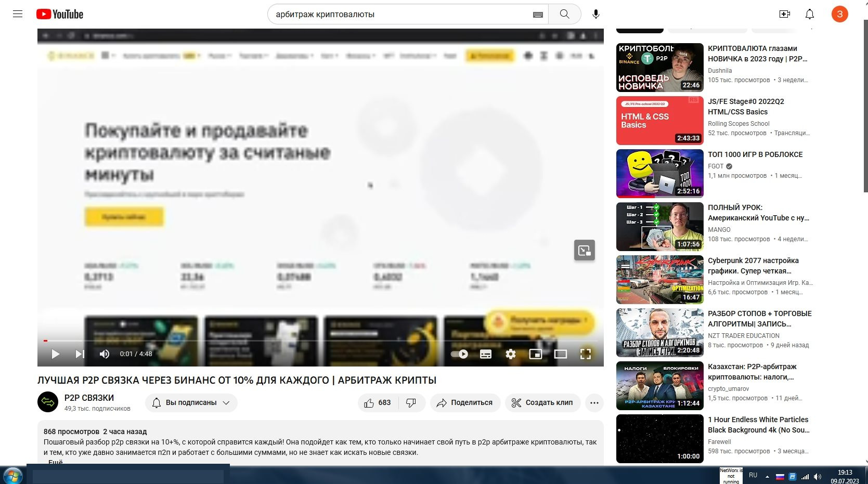The image size is (868, 484).
Task: Enable theater mode
Action: tap(561, 354)
